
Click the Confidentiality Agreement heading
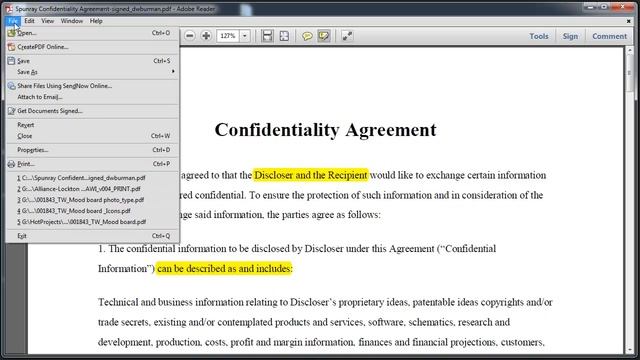coord(325,130)
